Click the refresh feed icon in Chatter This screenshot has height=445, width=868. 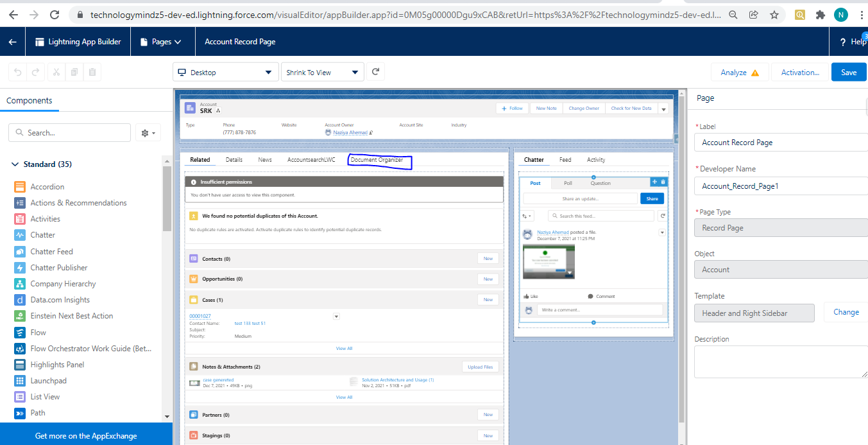[x=663, y=216]
